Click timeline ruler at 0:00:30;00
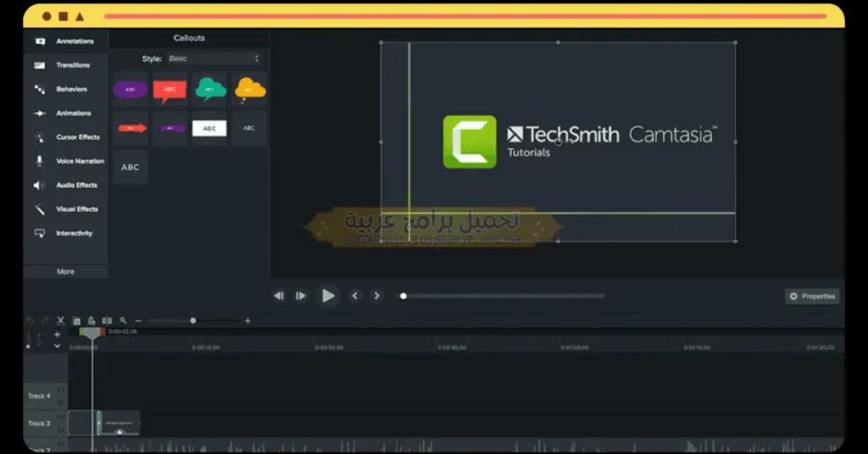 (x=329, y=348)
